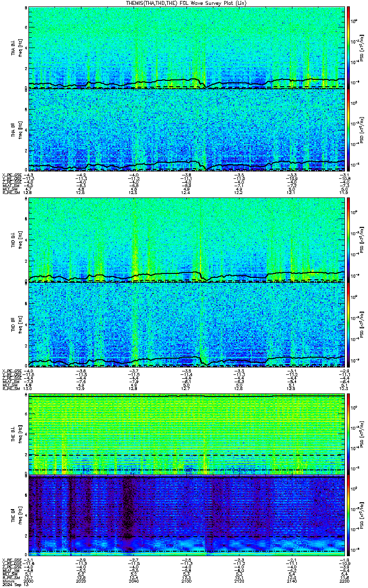Click the 2040 time tick label at bottom
Viewport: 368px width, 588px height.
(134, 581)
